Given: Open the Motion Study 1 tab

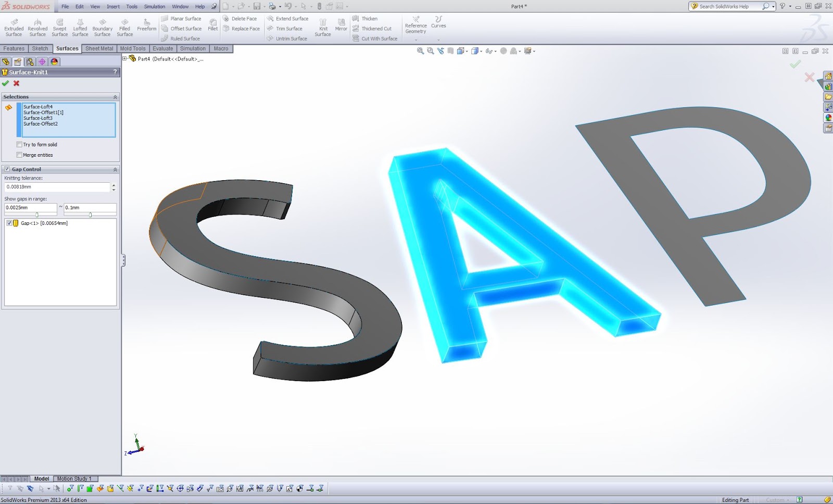Looking at the screenshot, I should coord(74,478).
